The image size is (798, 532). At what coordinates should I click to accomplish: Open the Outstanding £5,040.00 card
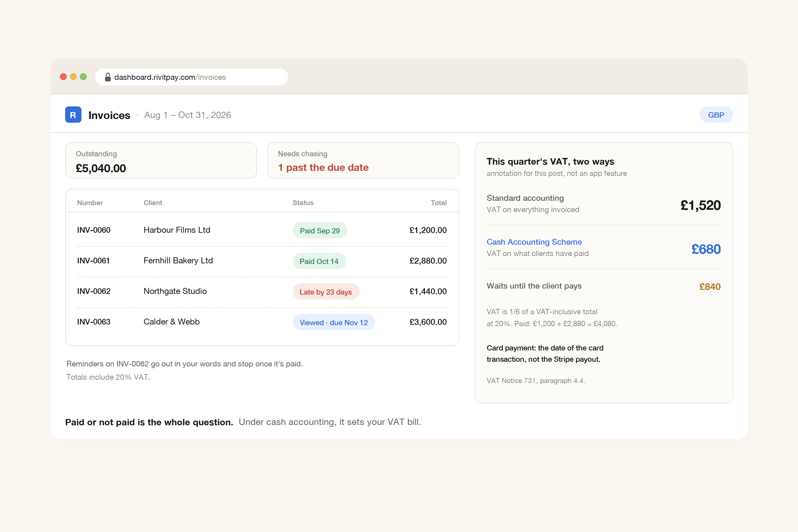tap(161, 161)
